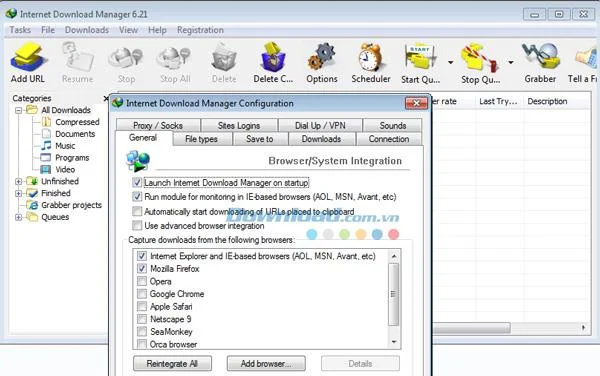Enable automatically downloading URLs placed to clipboard

pos(137,211)
